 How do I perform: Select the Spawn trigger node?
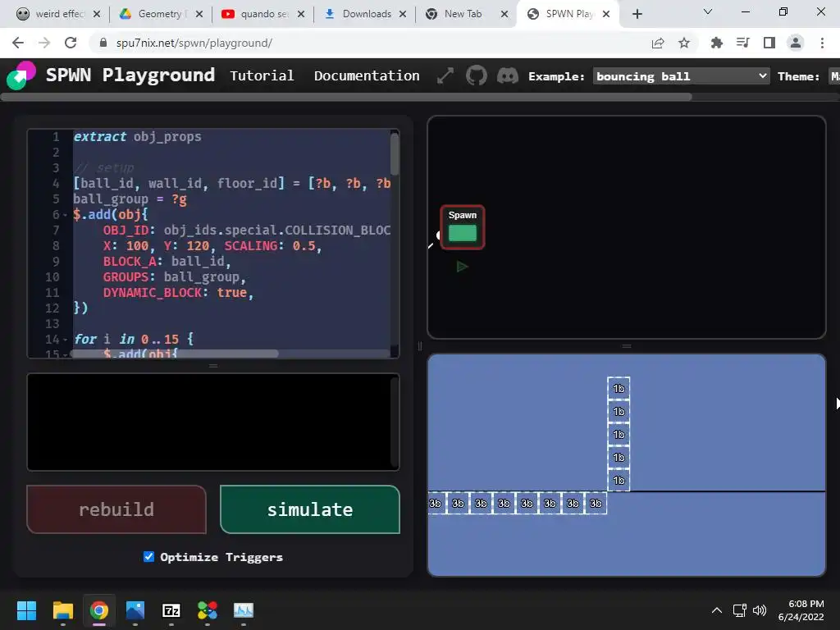pos(463,227)
